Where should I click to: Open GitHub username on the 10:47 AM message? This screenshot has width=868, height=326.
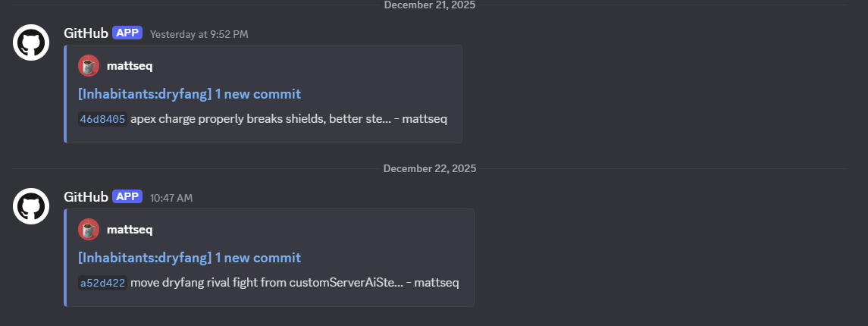coord(86,196)
